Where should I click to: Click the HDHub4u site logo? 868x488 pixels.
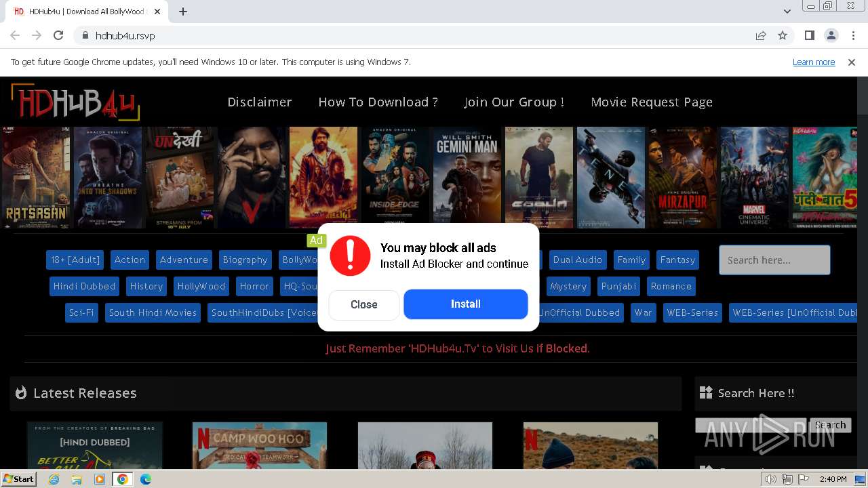point(75,102)
